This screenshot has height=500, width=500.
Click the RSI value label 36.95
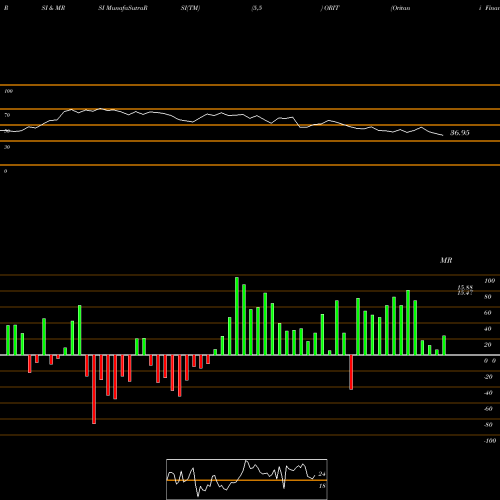460,133
